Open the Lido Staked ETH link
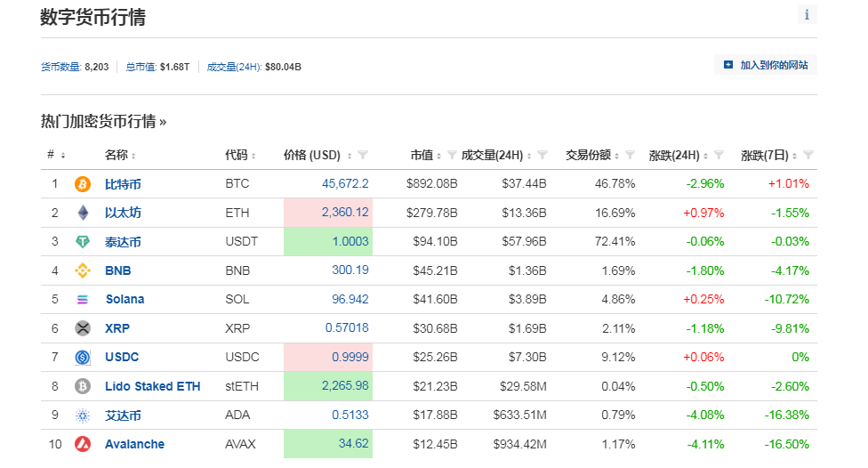 [x=152, y=386]
